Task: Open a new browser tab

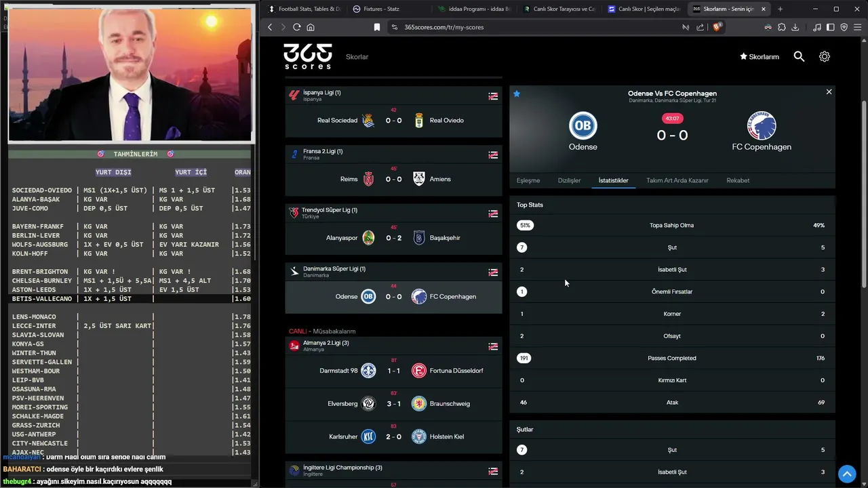Action: [x=780, y=9]
